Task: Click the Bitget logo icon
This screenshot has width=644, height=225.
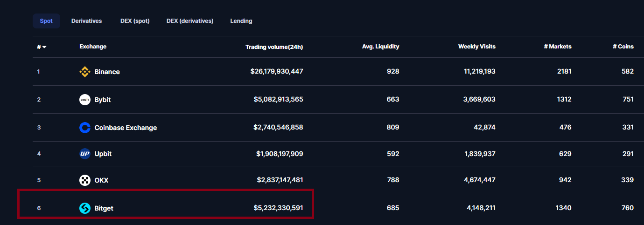Action: pos(85,208)
